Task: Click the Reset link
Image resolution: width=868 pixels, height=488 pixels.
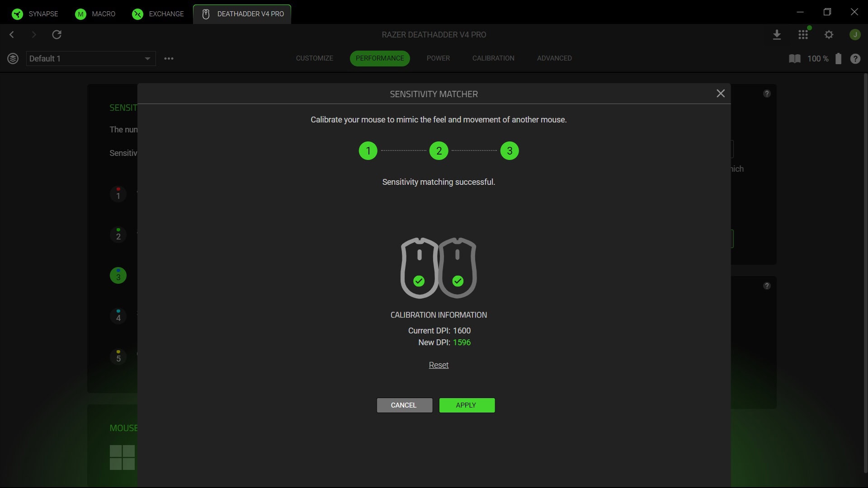Action: (439, 365)
